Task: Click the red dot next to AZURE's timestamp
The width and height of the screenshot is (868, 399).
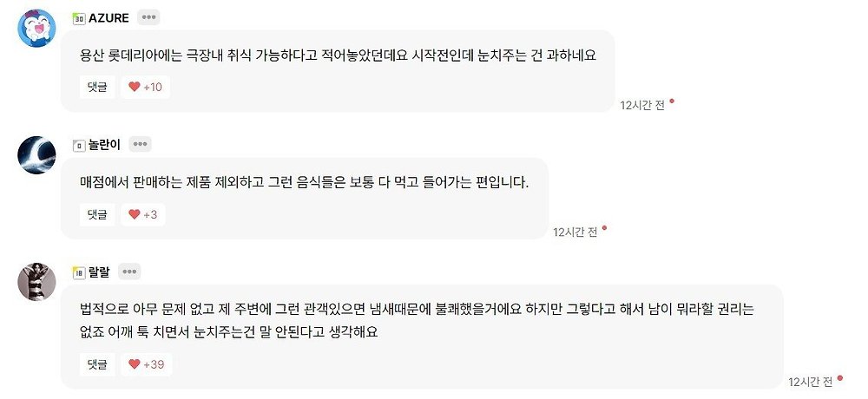Action: pyautogui.click(x=672, y=101)
